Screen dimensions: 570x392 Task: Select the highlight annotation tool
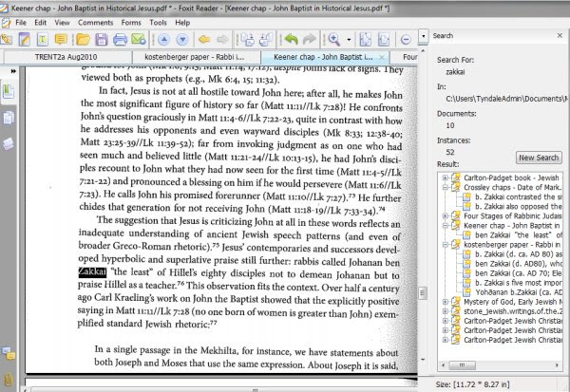tap(25, 39)
